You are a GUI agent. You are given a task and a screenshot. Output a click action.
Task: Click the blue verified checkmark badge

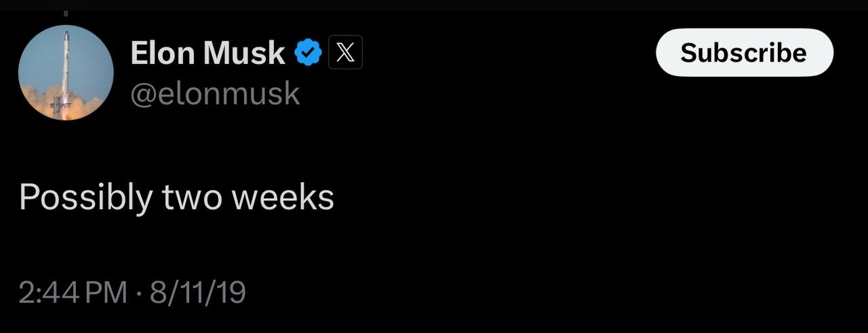(x=309, y=53)
